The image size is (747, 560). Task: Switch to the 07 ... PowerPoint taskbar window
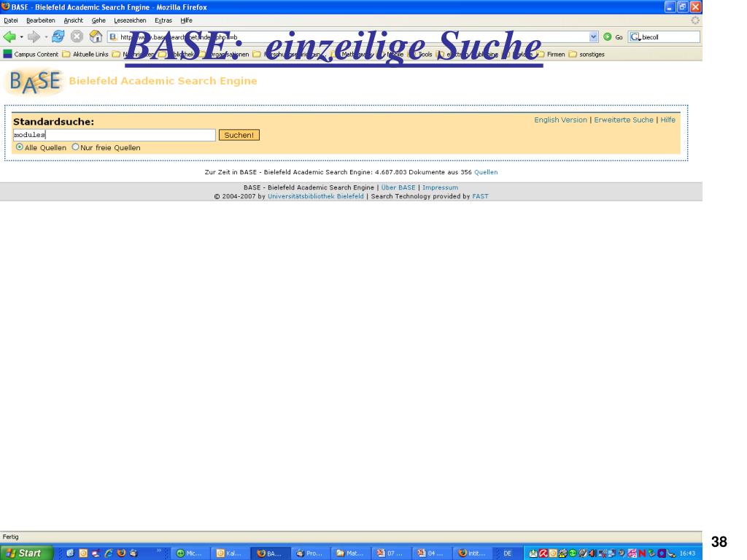(x=390, y=553)
